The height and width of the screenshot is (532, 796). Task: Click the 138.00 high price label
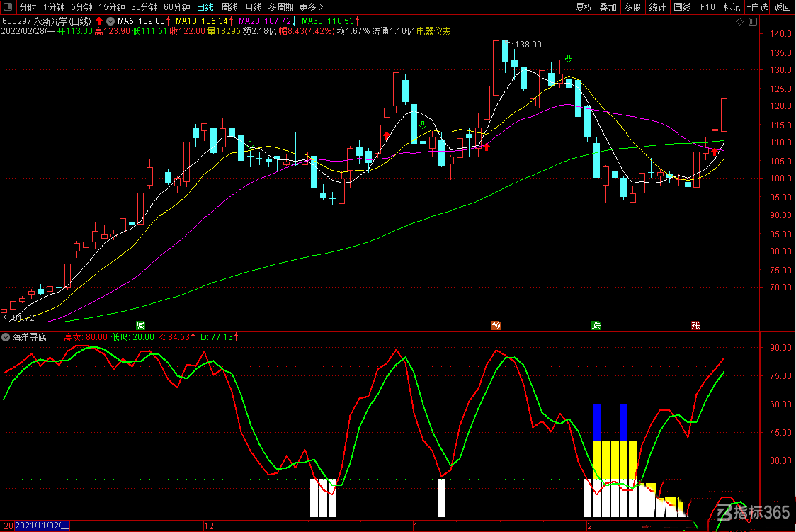pos(528,45)
